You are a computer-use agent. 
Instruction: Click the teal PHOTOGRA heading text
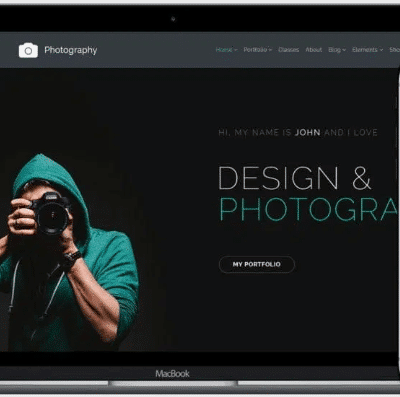[309, 209]
